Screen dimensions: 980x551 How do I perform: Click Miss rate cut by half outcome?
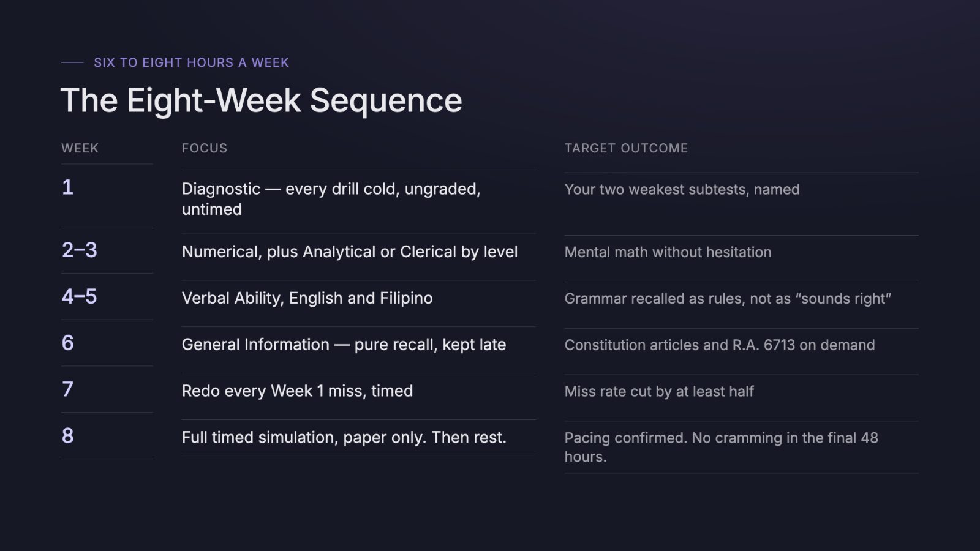pyautogui.click(x=659, y=392)
